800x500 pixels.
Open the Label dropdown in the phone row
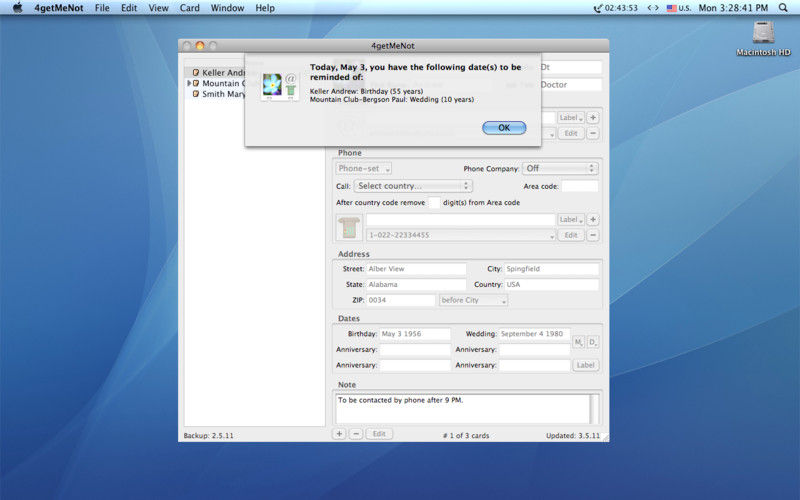tap(570, 219)
